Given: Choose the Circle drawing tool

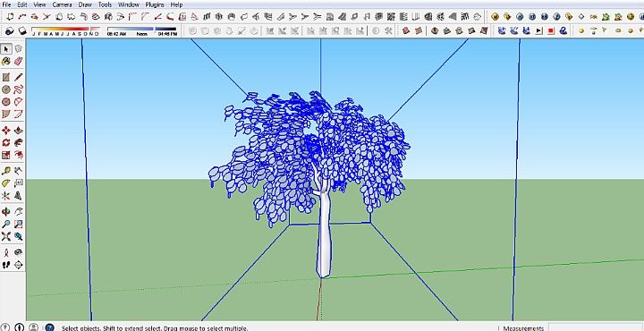Looking at the screenshot, I should 5,89.
